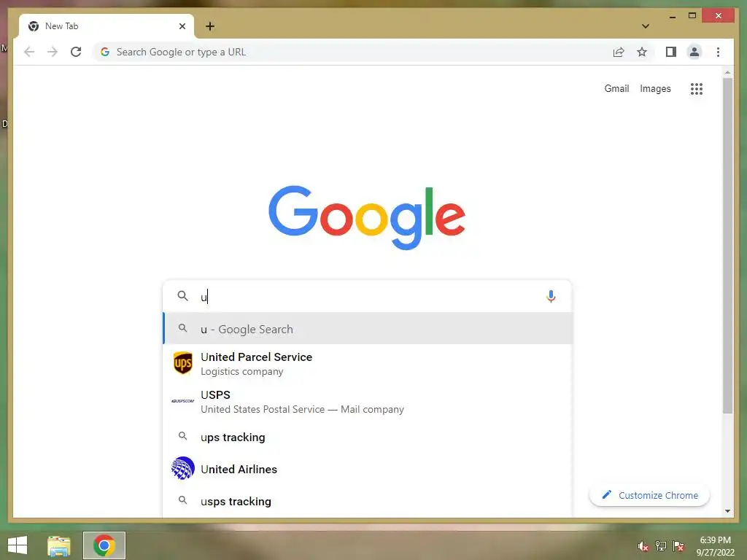Viewport: 747px width, 560px height.
Task: Click the magnifier beside 'usps tracking'
Action: [182, 500]
